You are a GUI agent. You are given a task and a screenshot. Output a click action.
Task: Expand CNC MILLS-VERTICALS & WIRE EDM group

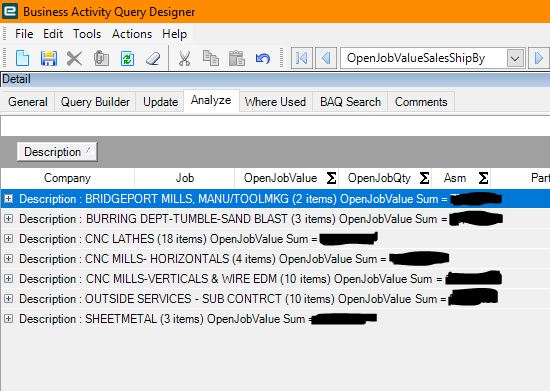(8, 279)
